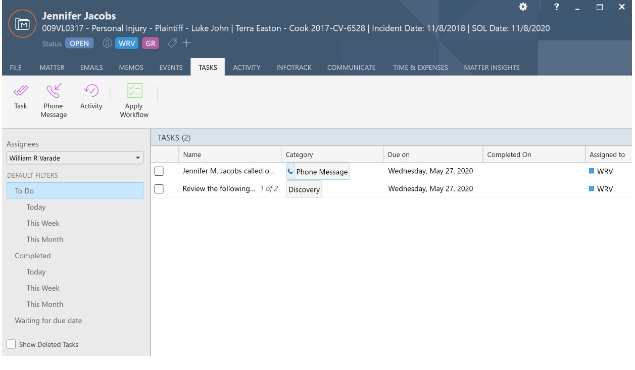
Task: Enable Show Deleted Tasks checkbox
Action: 11,344
